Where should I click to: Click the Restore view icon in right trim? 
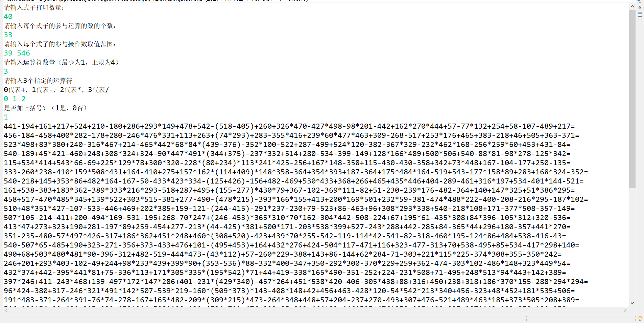(x=640, y=7)
